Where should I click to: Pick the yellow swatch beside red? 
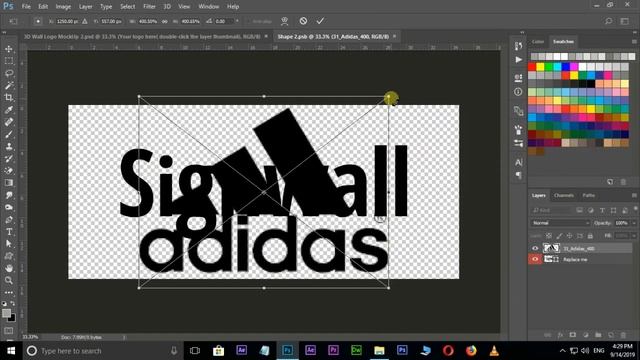click(540, 67)
